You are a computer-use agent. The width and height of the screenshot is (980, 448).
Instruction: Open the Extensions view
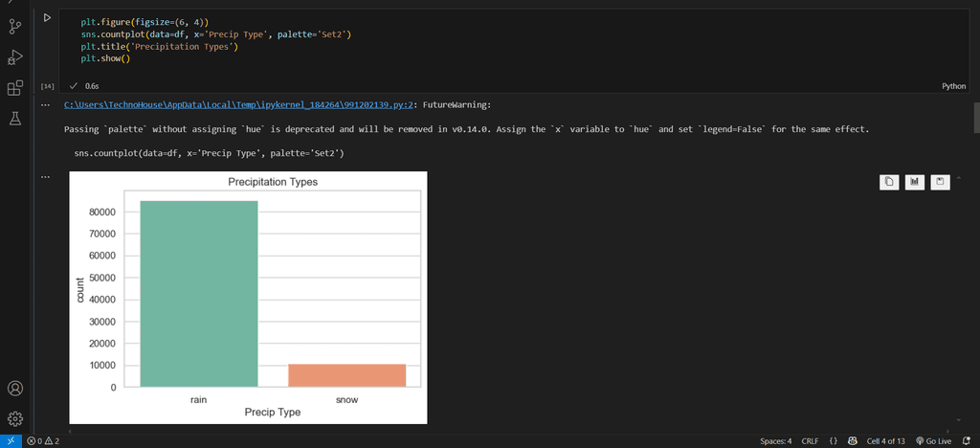(15, 88)
